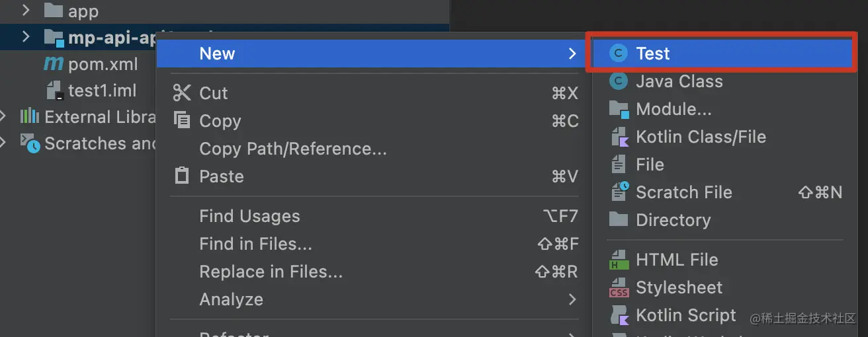
Task: Expand the app folder in tree
Action: 26,11
